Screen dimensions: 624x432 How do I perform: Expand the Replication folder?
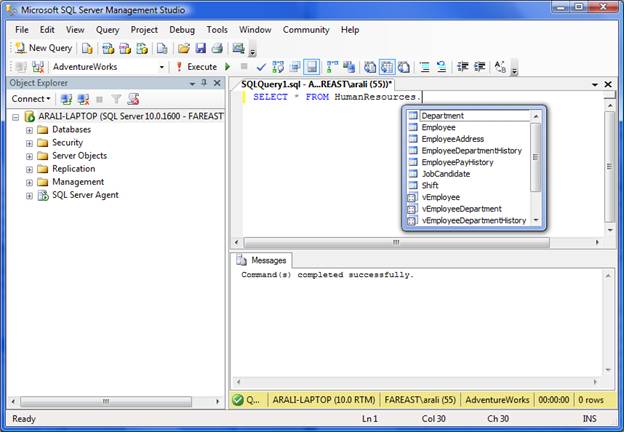point(29,169)
